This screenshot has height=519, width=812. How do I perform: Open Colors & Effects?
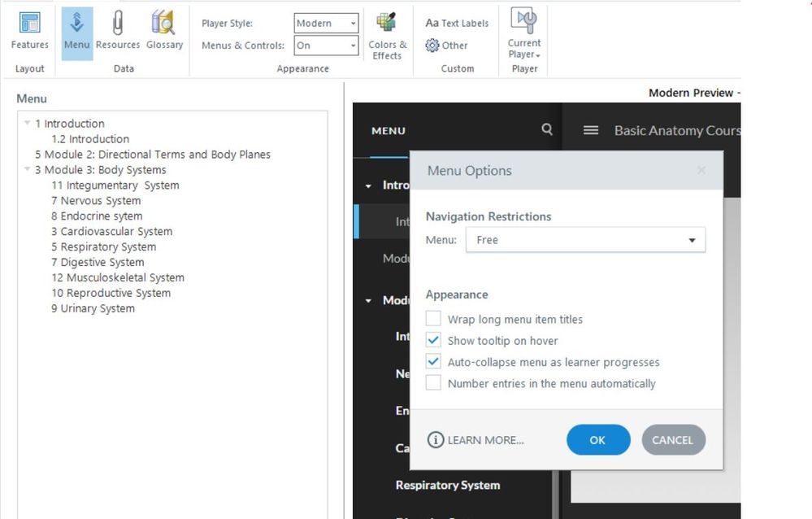(388, 37)
